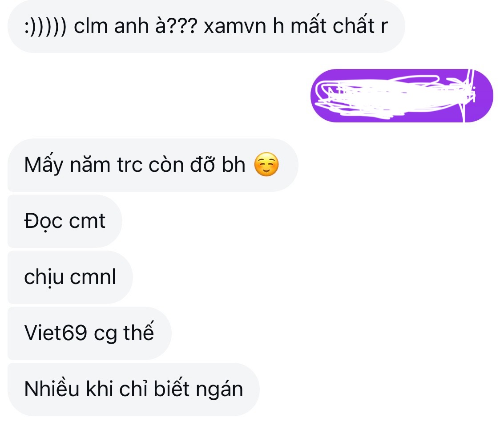Screen dimensions: 504x430
Task: Click the word "clm" in the top message
Action: 91,26
